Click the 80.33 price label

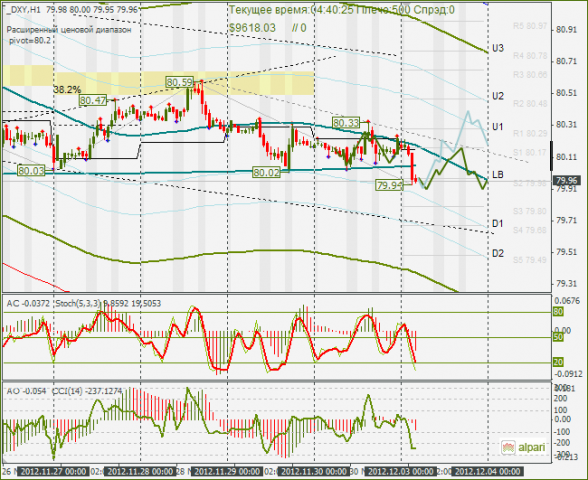(346, 122)
